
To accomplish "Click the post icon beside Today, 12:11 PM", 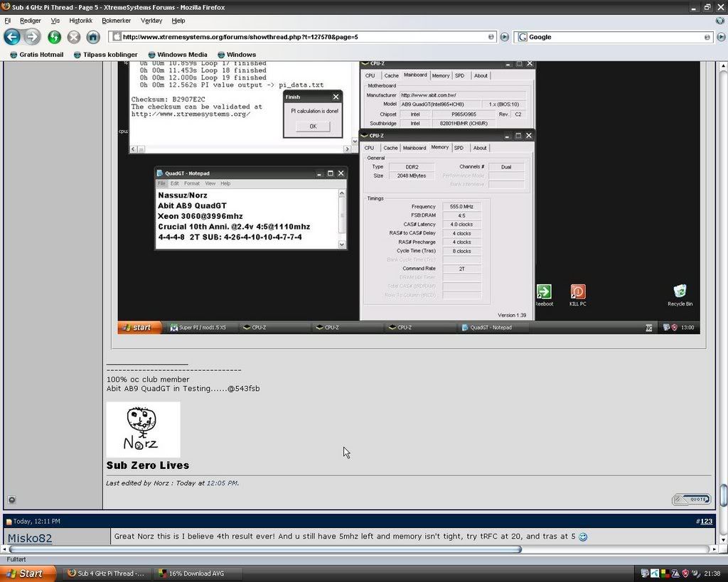I will pyautogui.click(x=9, y=522).
